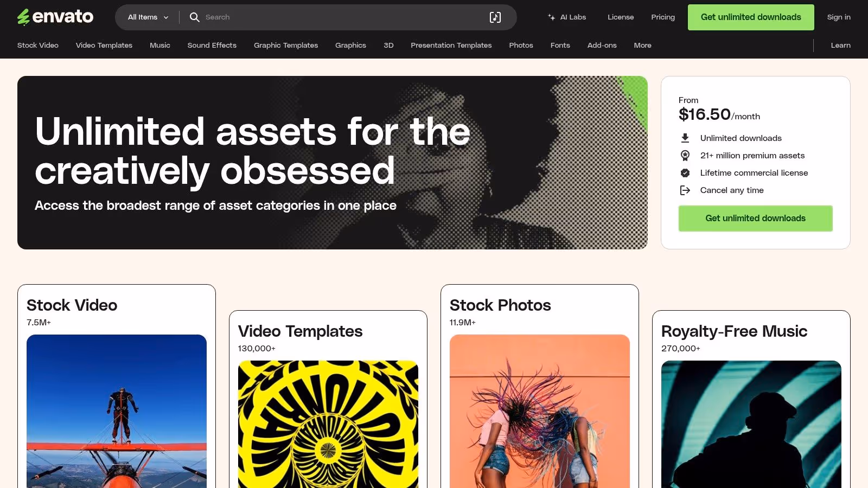Click '270,000+' count under Royalty-Free Music
The height and width of the screenshot is (488, 868).
tap(680, 349)
